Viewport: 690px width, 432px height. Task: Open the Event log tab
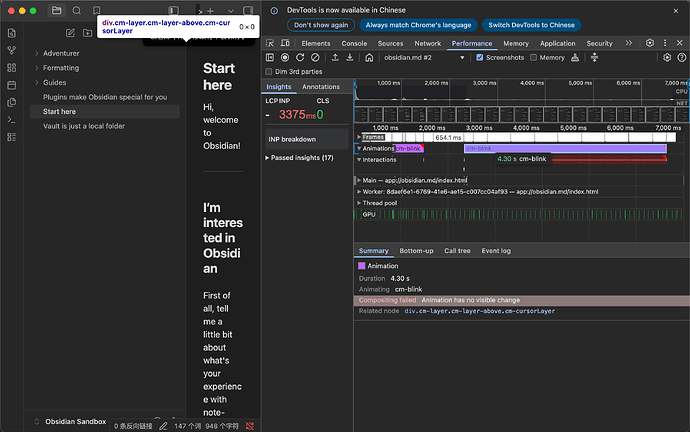[x=496, y=251]
